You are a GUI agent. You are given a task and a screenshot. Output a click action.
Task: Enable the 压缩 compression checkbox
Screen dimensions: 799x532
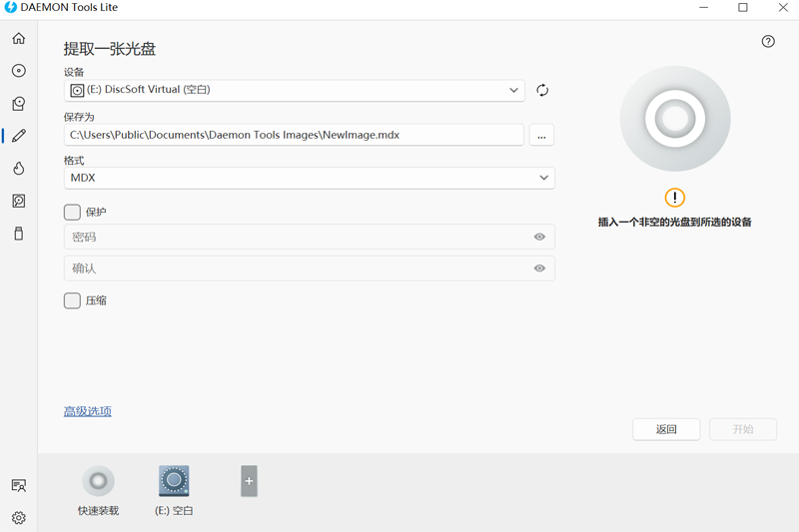[72, 300]
